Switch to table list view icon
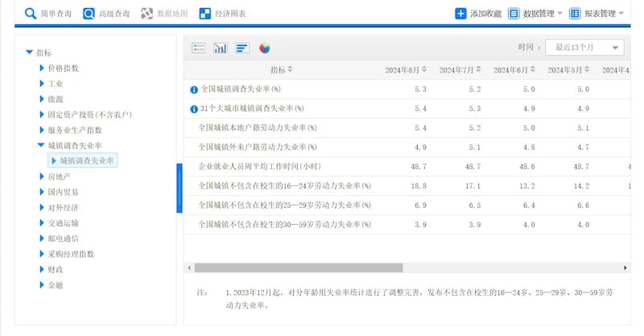 pyautogui.click(x=199, y=48)
